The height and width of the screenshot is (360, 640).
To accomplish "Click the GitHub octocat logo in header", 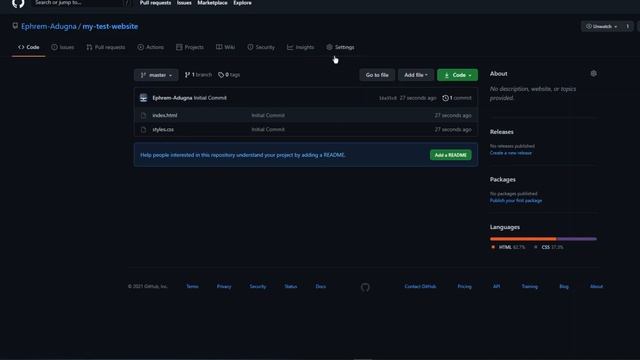I will (18, 3).
